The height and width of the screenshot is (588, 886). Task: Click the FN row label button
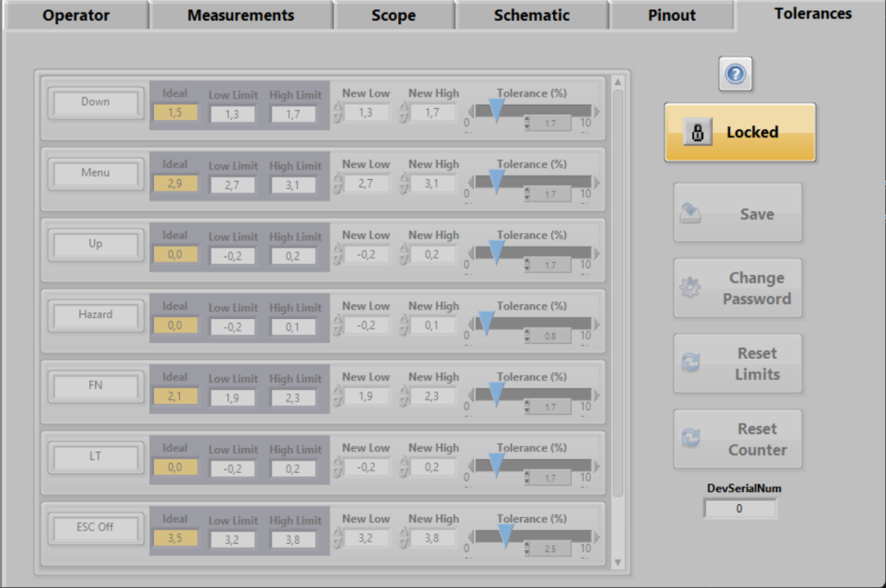[x=95, y=387]
